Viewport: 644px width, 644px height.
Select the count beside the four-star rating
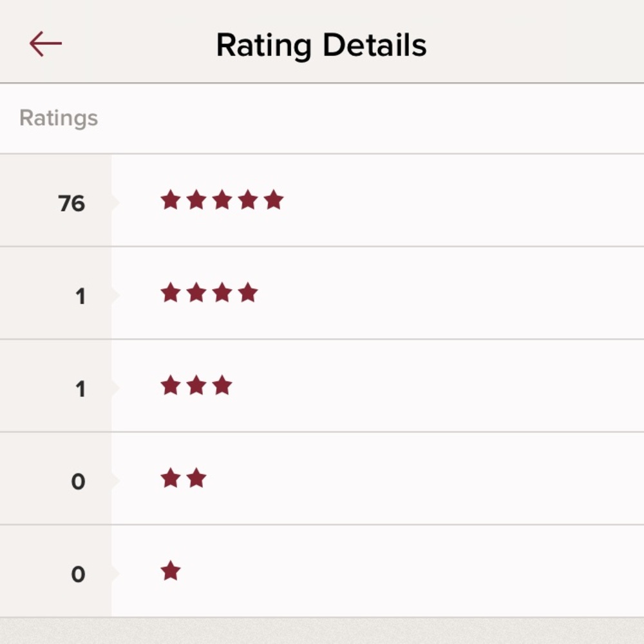pos(80,296)
